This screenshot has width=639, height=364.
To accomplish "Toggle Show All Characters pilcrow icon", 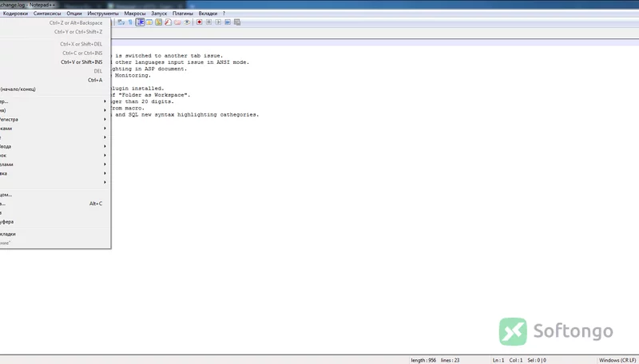I will (130, 22).
